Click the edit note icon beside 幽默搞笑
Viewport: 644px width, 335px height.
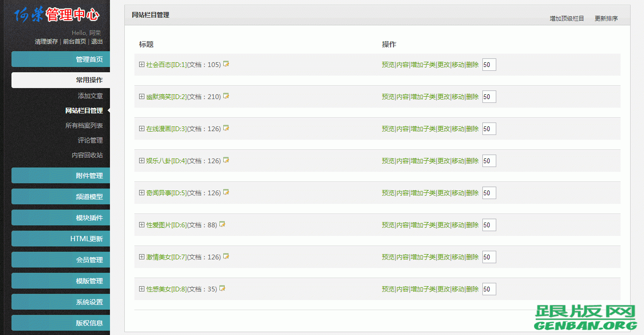coord(226,96)
